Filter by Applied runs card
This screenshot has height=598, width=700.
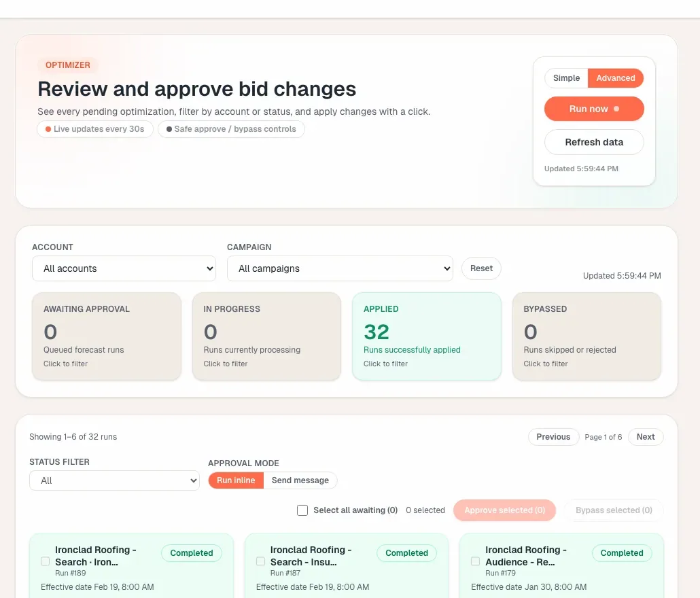[427, 336]
